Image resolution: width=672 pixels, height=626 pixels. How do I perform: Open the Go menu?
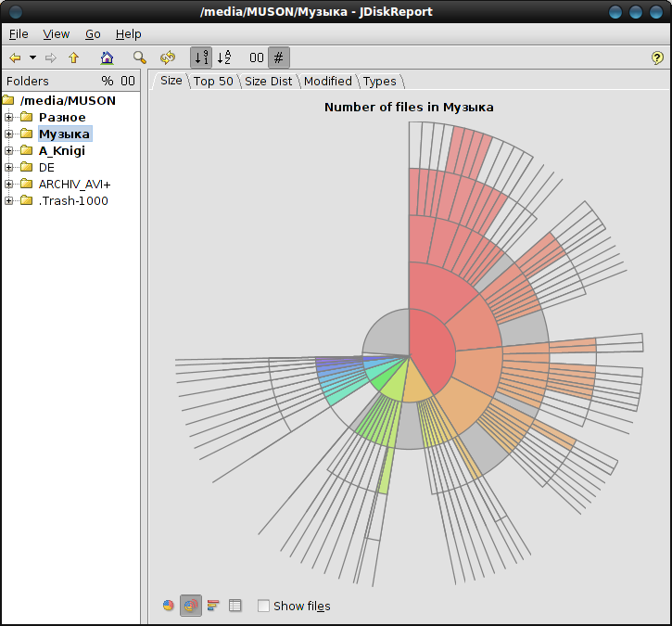point(93,34)
